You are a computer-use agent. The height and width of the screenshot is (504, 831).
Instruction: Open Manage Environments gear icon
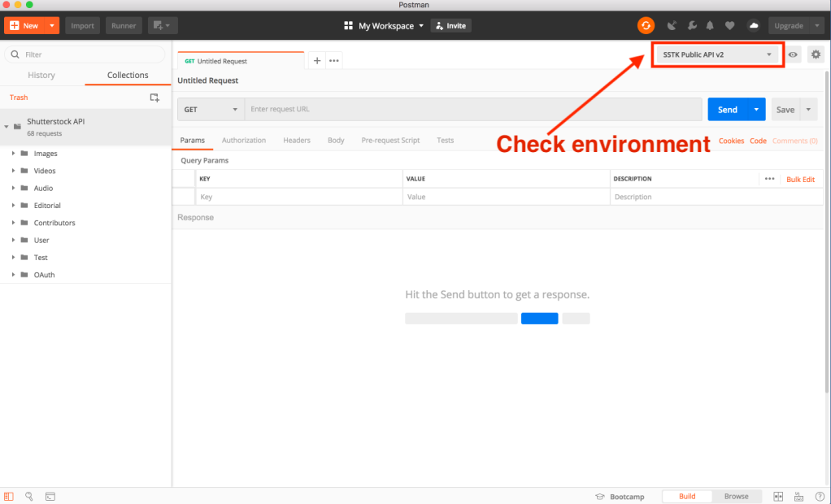click(x=816, y=54)
